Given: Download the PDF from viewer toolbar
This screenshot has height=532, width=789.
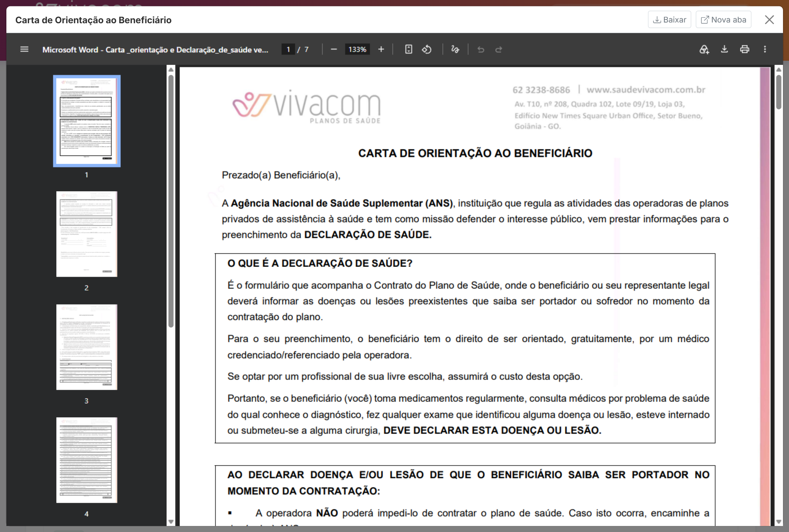Looking at the screenshot, I should 724,49.
